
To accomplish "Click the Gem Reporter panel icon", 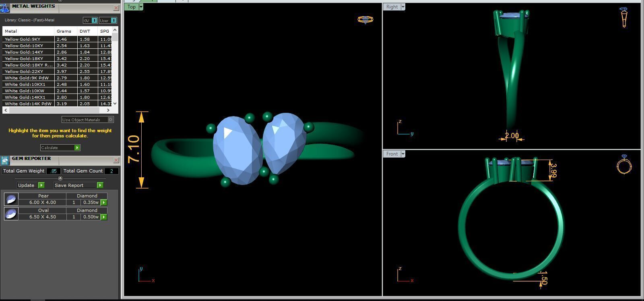I will 5,160.
